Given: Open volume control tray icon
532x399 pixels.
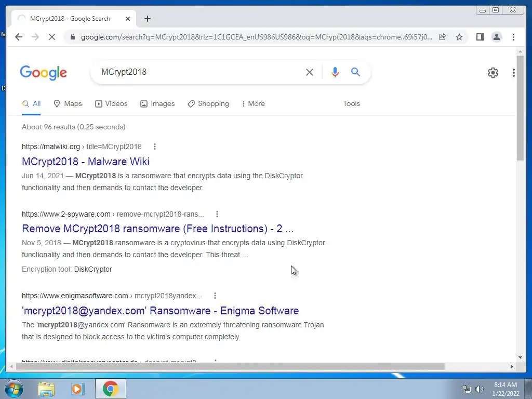Looking at the screenshot, I should pyautogui.click(x=480, y=389).
